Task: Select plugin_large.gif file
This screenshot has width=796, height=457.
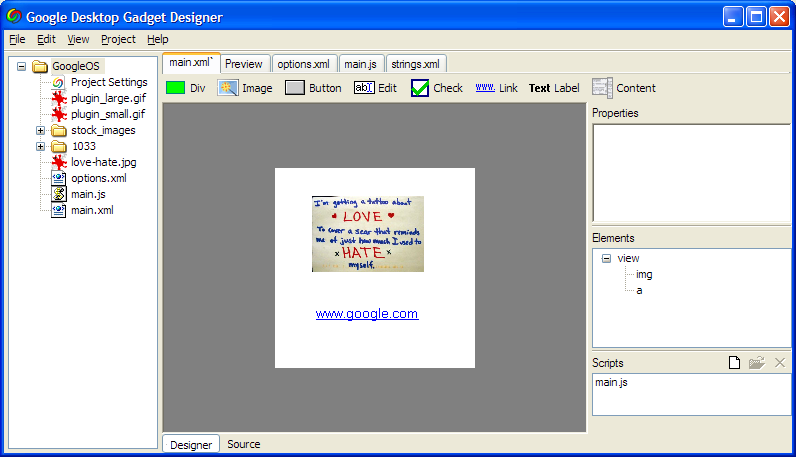Action: click(108, 98)
